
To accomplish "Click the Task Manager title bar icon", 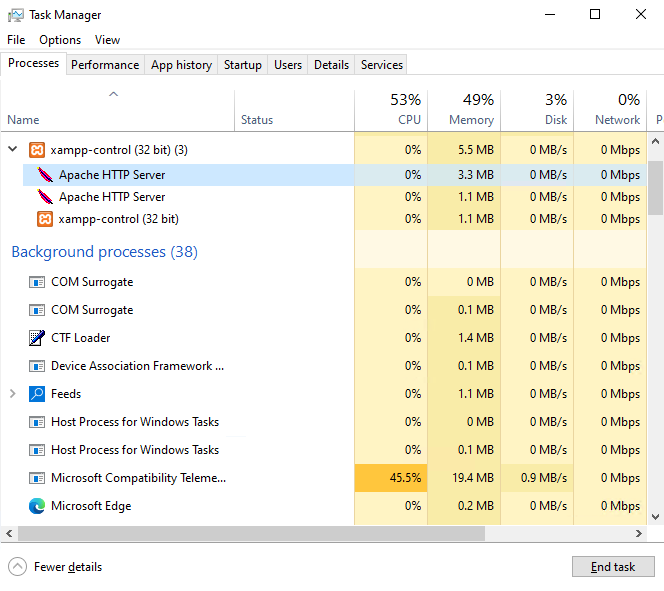I will pyautogui.click(x=16, y=15).
